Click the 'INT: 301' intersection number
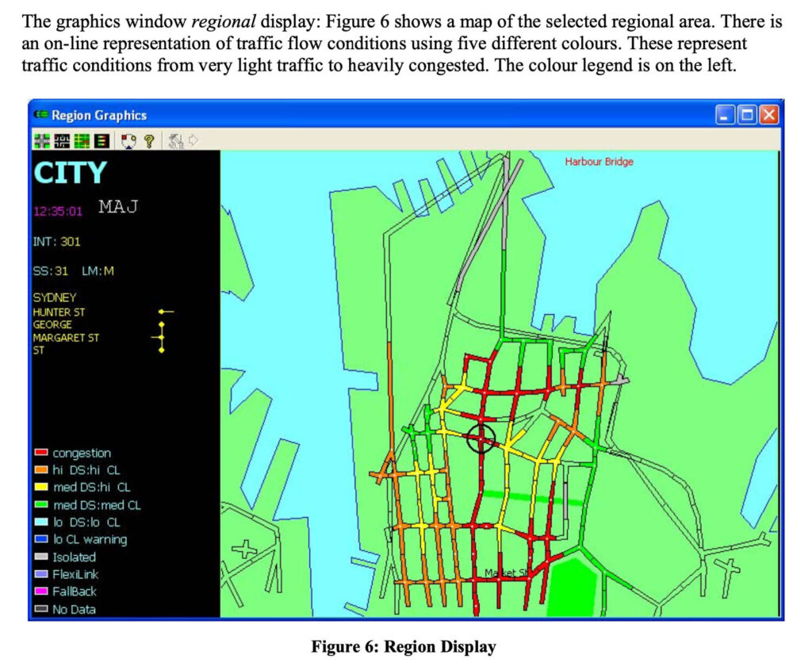This screenshot has width=812, height=670. point(56,242)
